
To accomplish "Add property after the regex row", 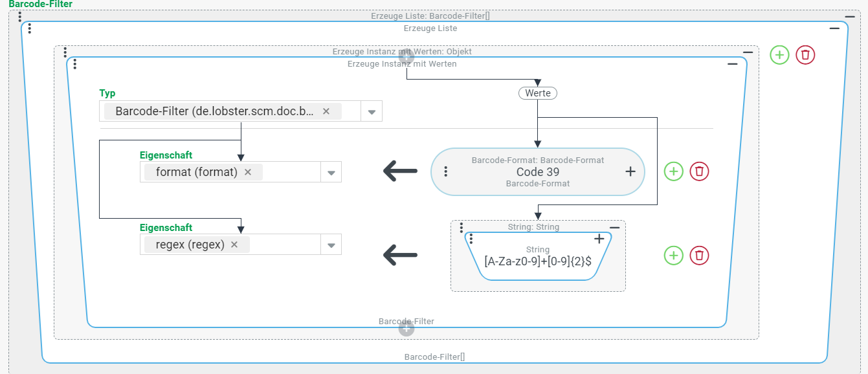I will click(674, 256).
